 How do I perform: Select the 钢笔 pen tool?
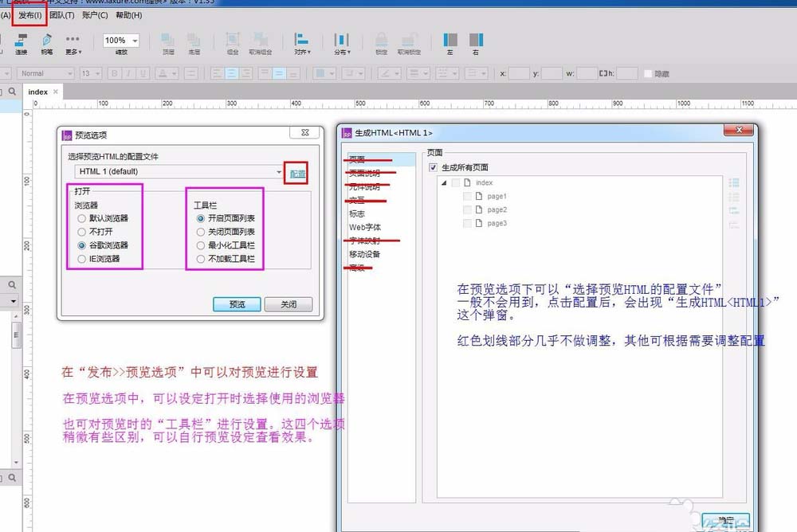pyautogui.click(x=47, y=44)
